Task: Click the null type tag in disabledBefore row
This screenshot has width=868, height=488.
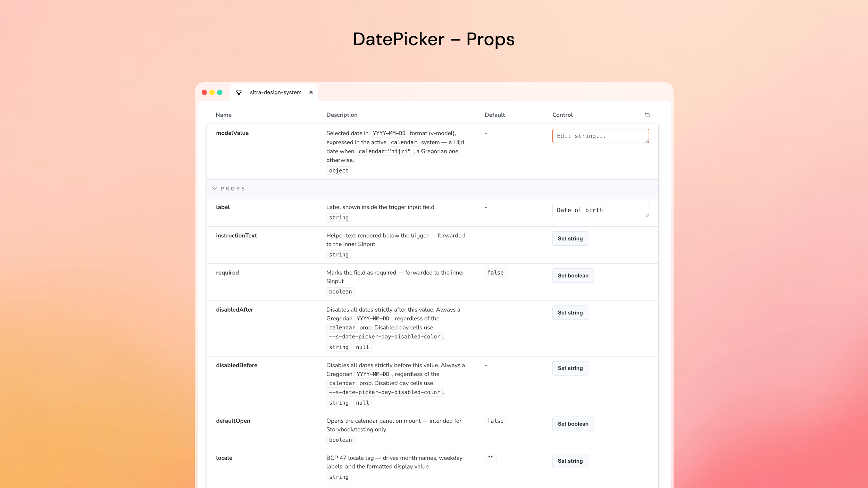Action: tap(362, 403)
